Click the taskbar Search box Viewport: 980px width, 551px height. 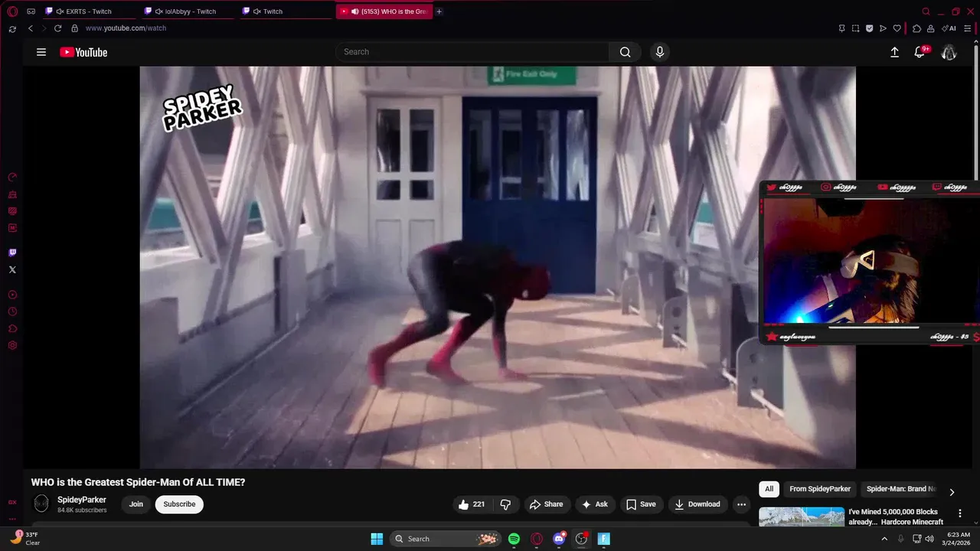point(446,539)
